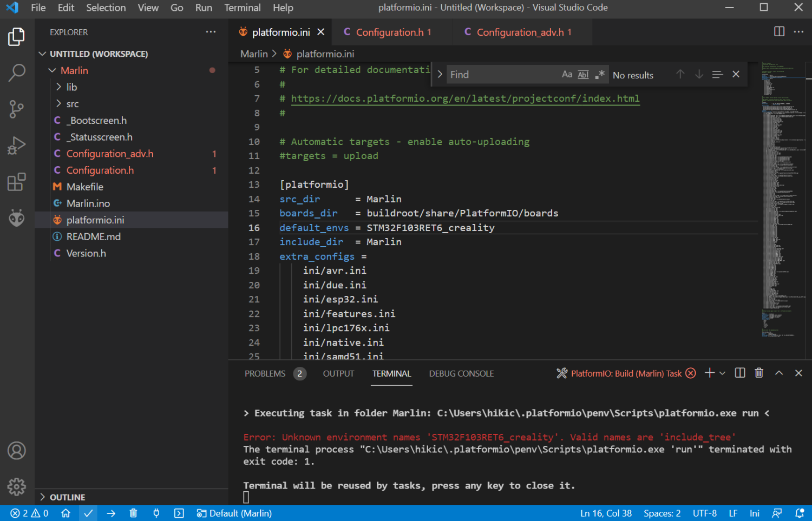Click the editor minimap to jump

[780, 189]
